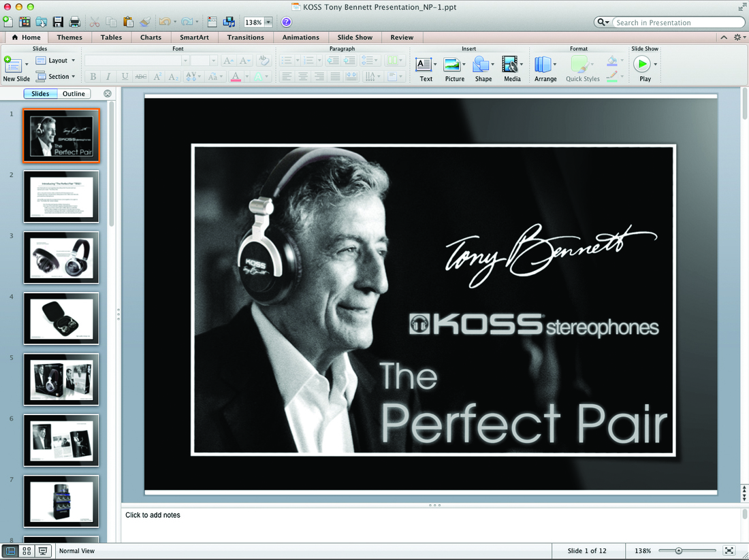The width and height of the screenshot is (749, 560).
Task: Fit slide to window button in status bar
Action: click(x=729, y=551)
